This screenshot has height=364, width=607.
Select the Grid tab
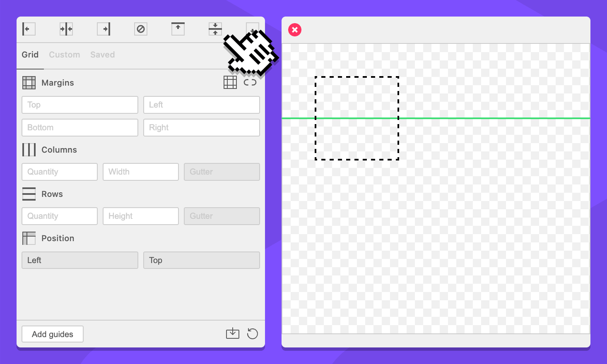point(30,55)
